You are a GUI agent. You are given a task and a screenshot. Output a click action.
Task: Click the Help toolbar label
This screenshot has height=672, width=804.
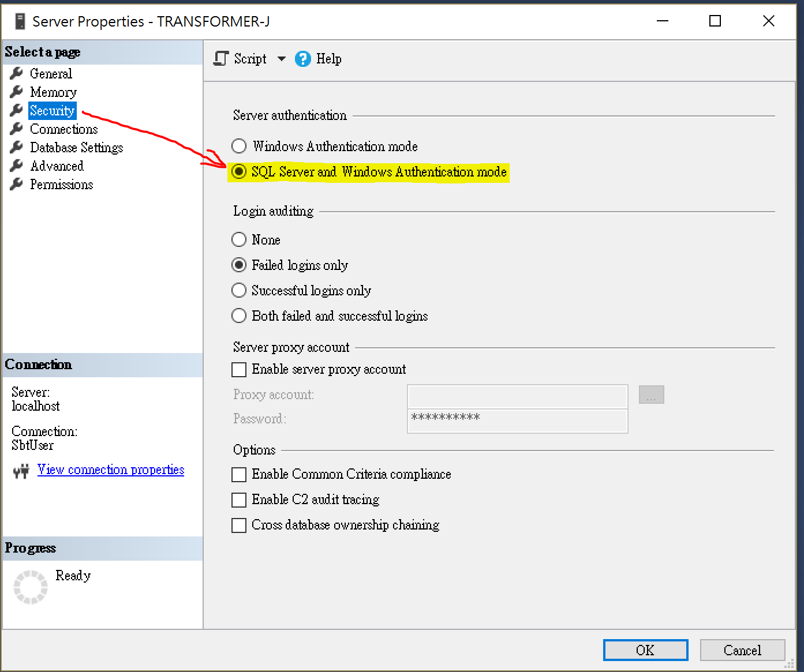(329, 59)
